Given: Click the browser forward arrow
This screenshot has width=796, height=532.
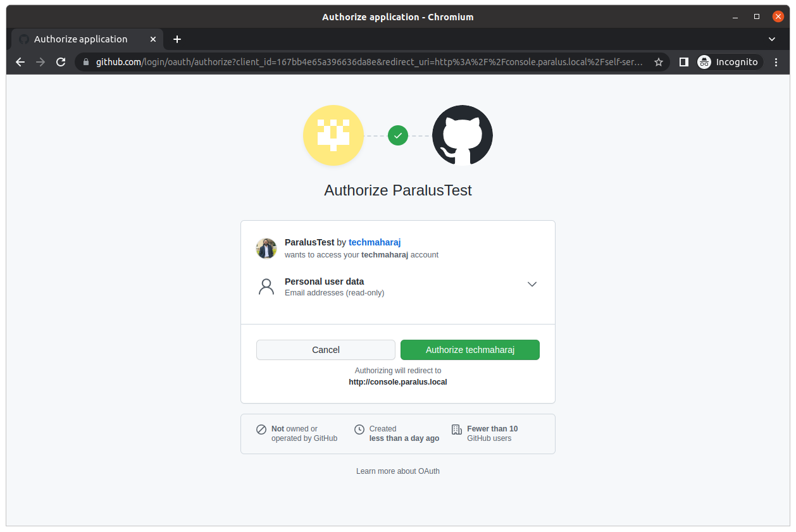Looking at the screenshot, I should click(40, 62).
